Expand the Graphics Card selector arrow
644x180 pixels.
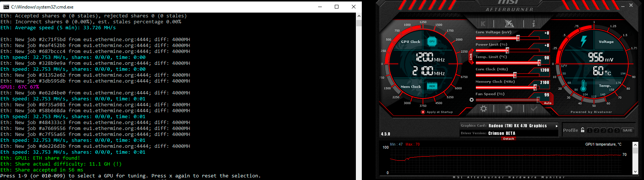(556, 126)
